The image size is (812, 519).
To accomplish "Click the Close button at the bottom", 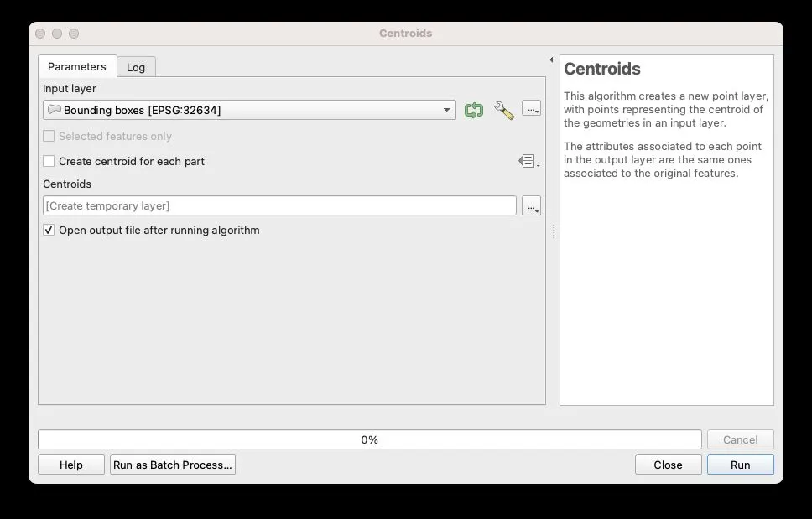I will [668, 465].
